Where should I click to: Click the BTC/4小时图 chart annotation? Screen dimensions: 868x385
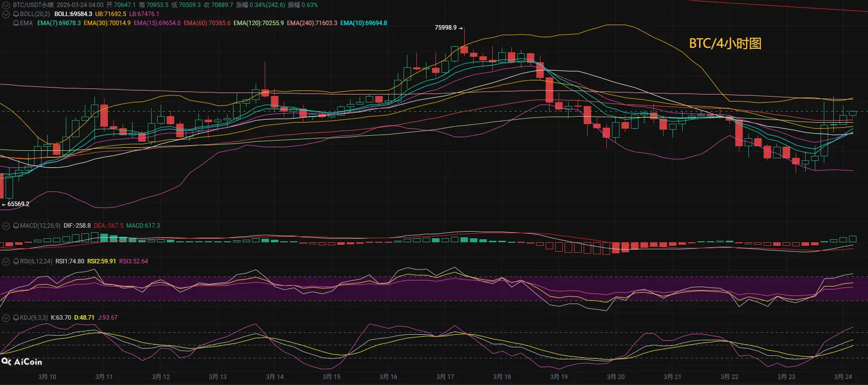(725, 43)
